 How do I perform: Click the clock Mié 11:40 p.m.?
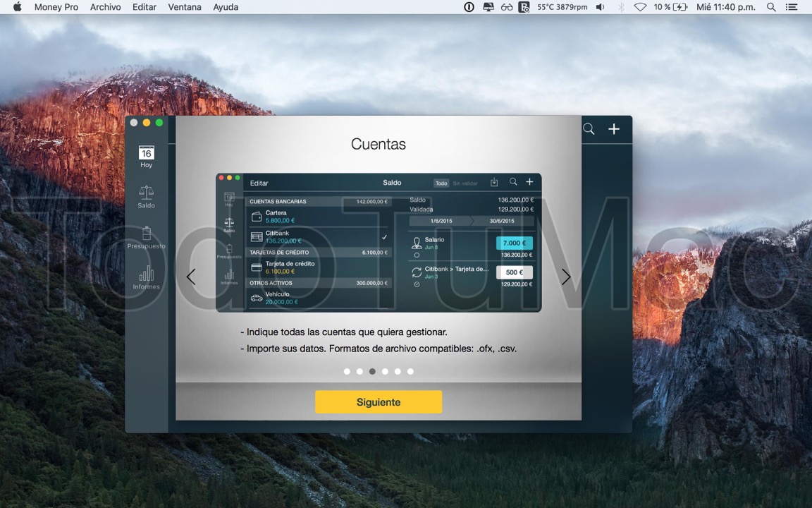click(725, 7)
